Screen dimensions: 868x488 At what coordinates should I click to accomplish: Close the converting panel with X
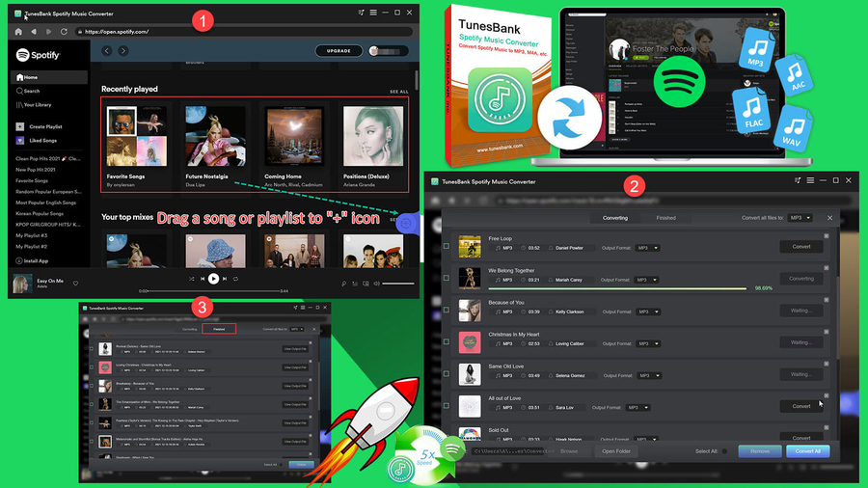(x=829, y=218)
